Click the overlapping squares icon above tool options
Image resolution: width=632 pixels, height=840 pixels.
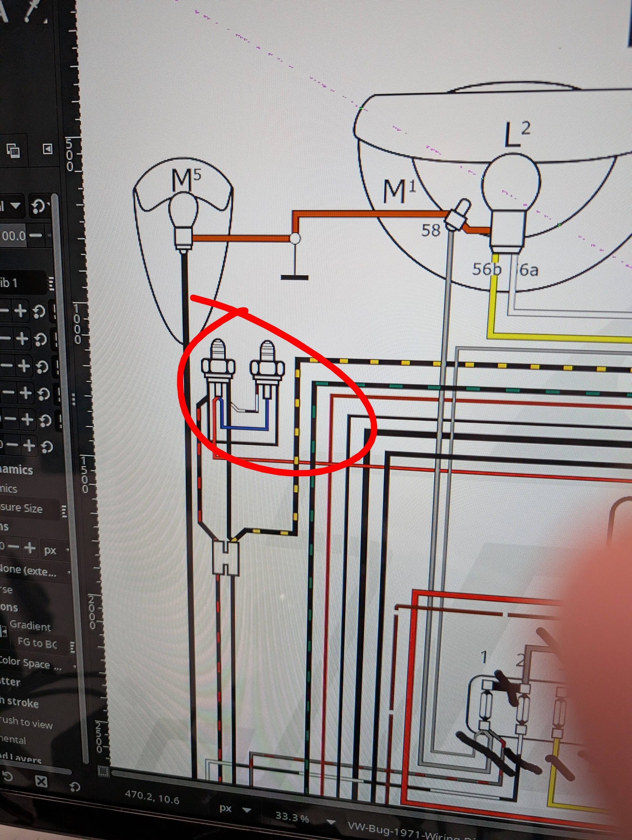(x=13, y=151)
